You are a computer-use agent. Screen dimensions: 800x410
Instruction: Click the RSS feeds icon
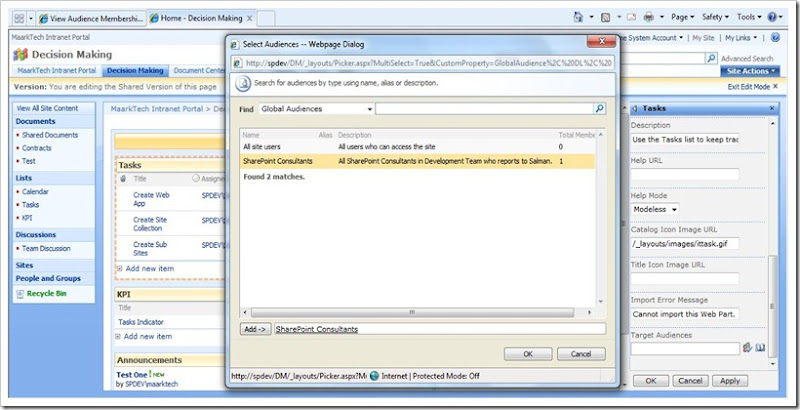606,17
